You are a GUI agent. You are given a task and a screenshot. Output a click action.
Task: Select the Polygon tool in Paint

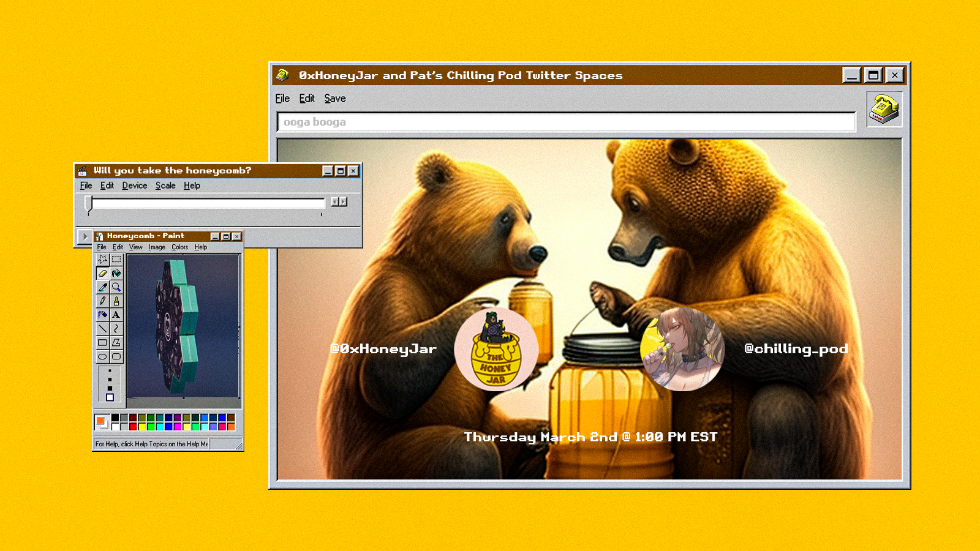pos(116,342)
